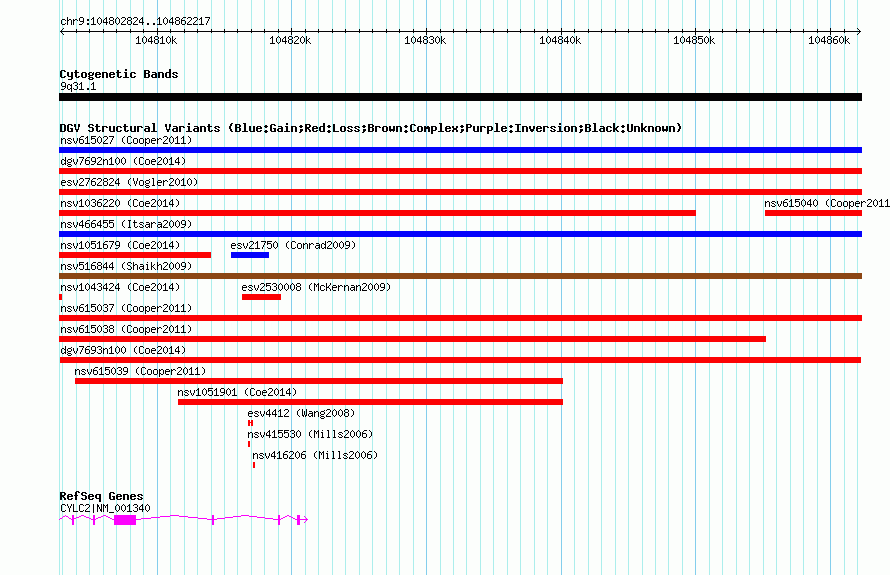The width and height of the screenshot is (890, 575).
Task: Select the tiny red nsv416206 mark
Action: point(254,465)
